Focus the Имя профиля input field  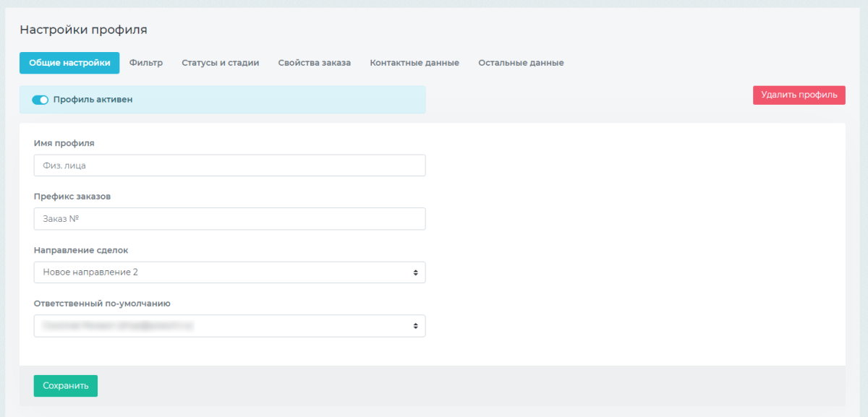coord(229,165)
